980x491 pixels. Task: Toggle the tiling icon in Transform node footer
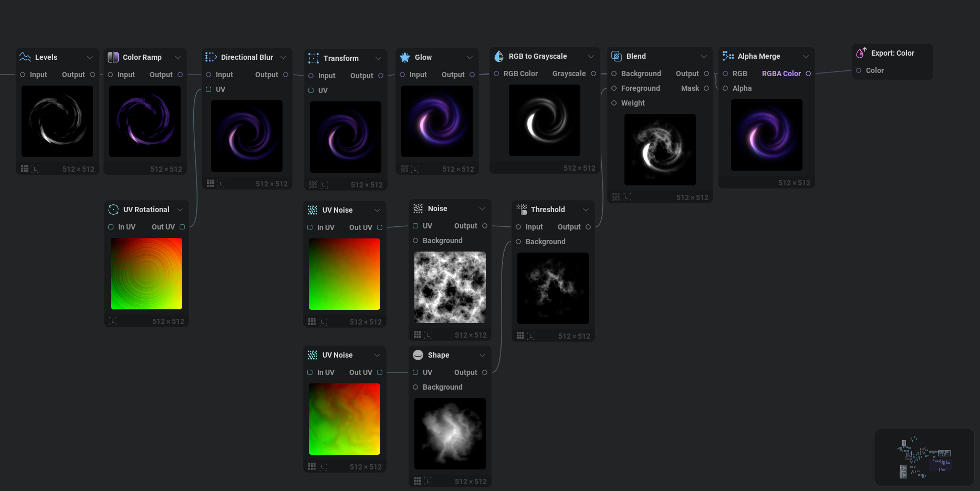tap(313, 184)
